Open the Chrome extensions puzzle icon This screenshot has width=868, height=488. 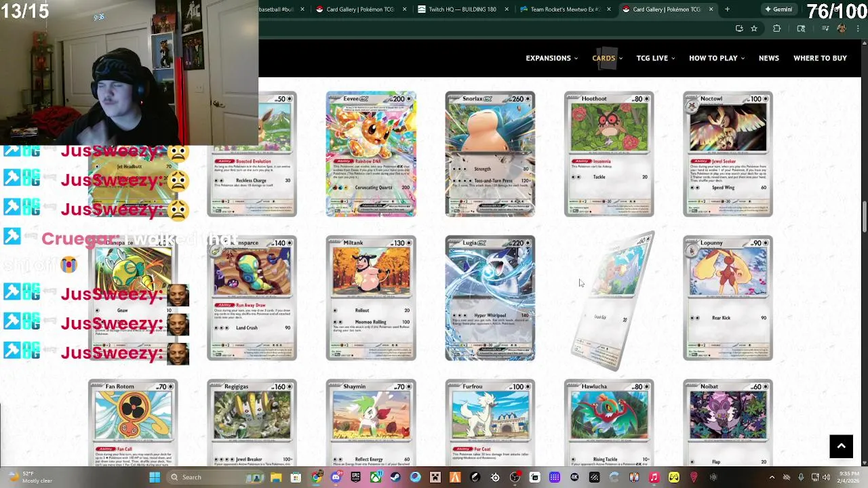pos(777,28)
